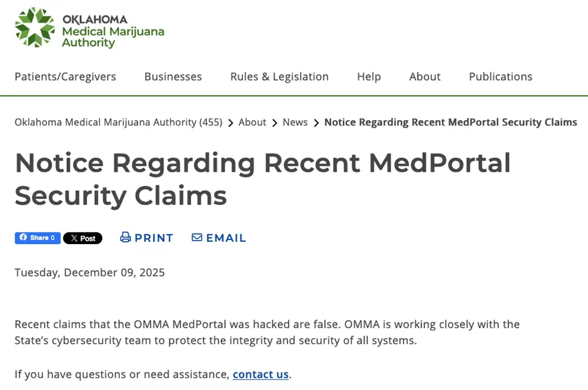The height and width of the screenshot is (390, 588).
Task: Open the About navigation menu
Action: pyautogui.click(x=425, y=76)
